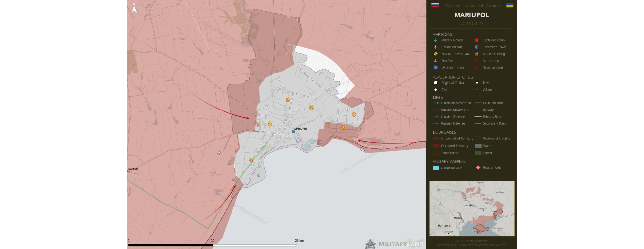The image size is (644, 249).
Task: Click the '20 km' scale label
Action: point(299,241)
